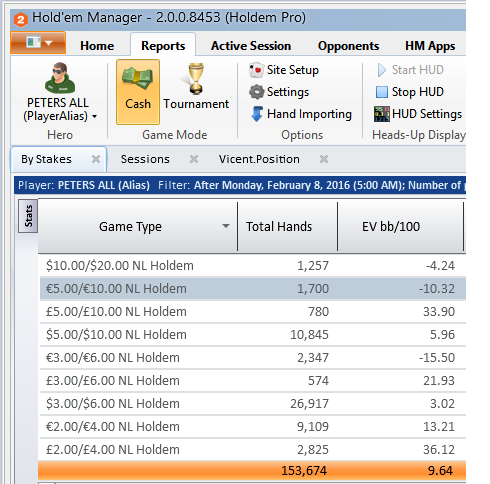Select the €2.00/€4.00 NL Holdem row
This screenshot has width=490, height=484.
253,427
